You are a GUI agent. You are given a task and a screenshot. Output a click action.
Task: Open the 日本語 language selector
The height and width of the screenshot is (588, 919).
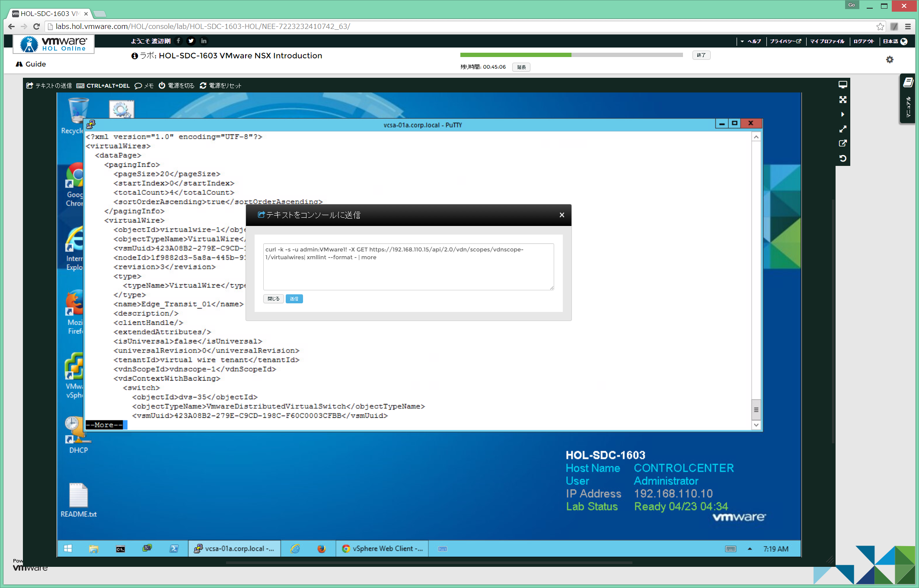(895, 41)
